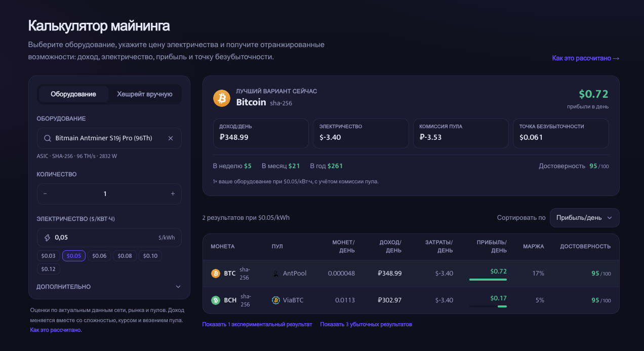The height and width of the screenshot is (351, 644).
Task: Click the ViaBTC pool name
Action: coord(293,300)
